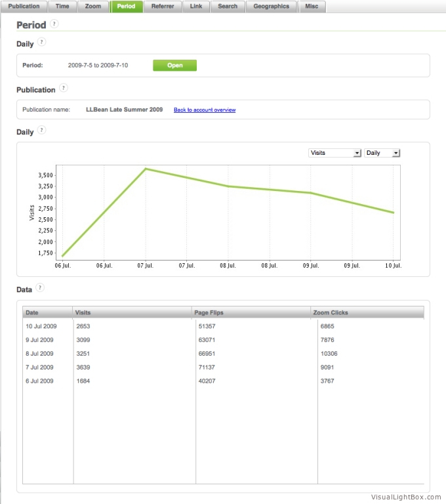
Task: Click help icon next to Period heading
Action: click(x=54, y=24)
